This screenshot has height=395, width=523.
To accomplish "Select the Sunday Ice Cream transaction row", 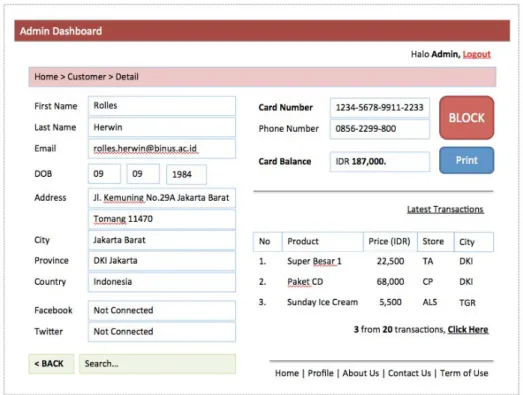I will (x=373, y=303).
